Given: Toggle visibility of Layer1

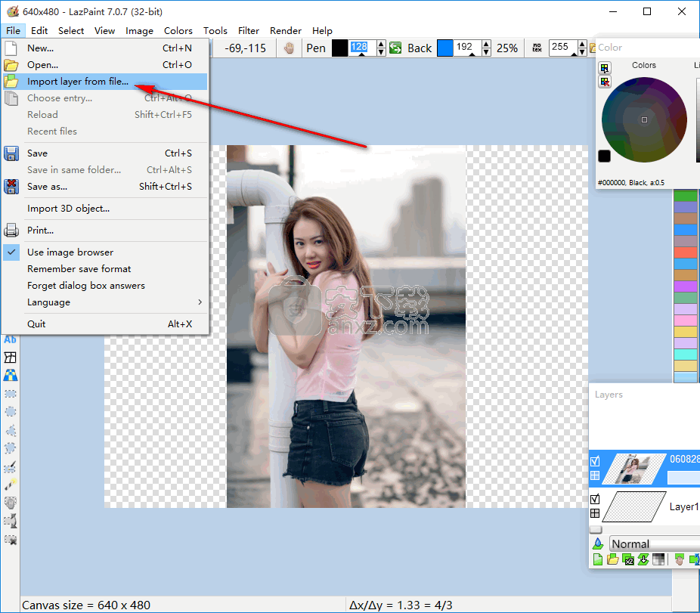Looking at the screenshot, I should 595,499.
